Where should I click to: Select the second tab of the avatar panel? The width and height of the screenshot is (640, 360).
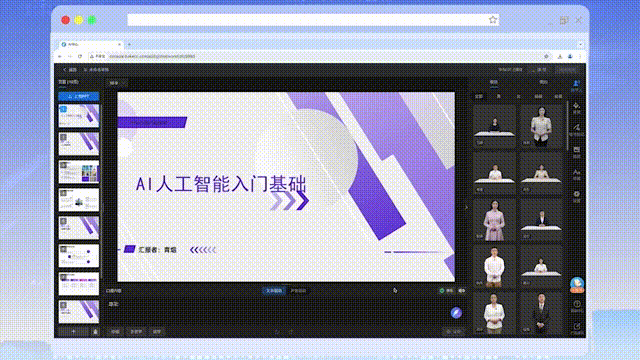543,82
